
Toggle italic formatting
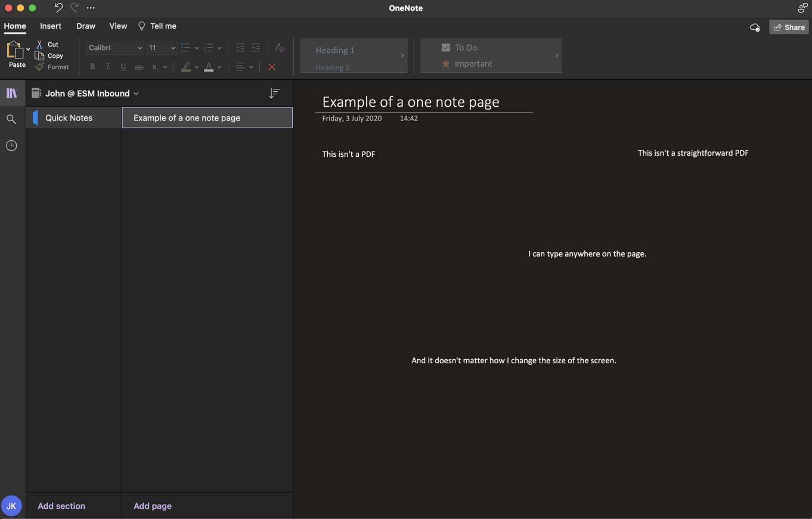[108, 67]
